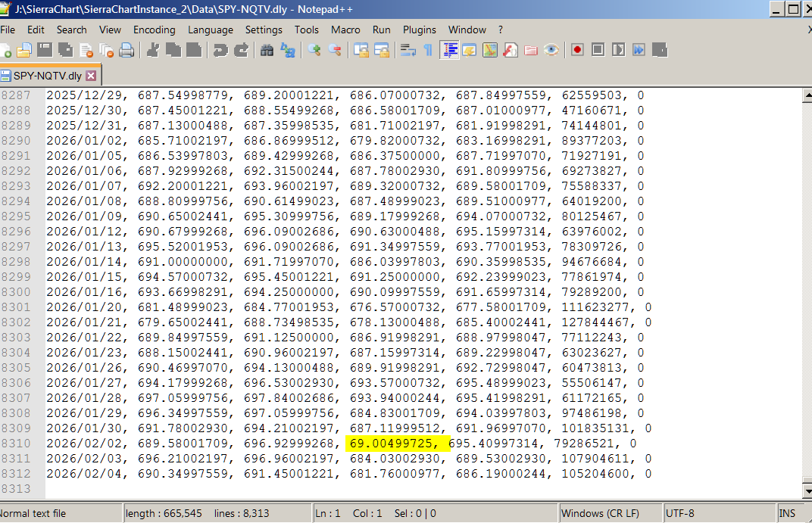The width and height of the screenshot is (812, 523).
Task: Open the View menu
Action: coord(110,30)
